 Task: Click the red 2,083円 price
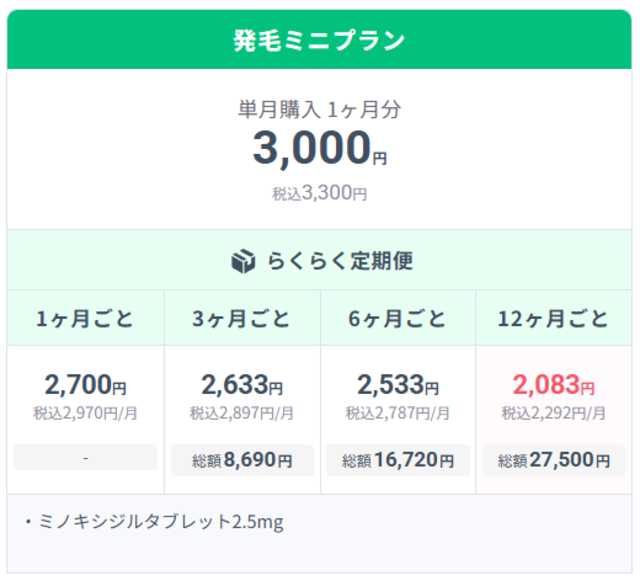coord(554,384)
